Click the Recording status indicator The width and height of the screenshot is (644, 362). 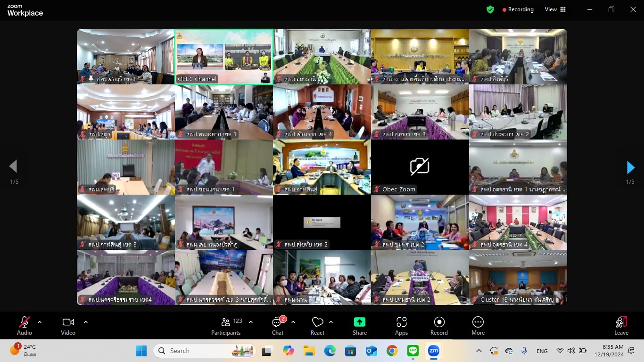[518, 9]
